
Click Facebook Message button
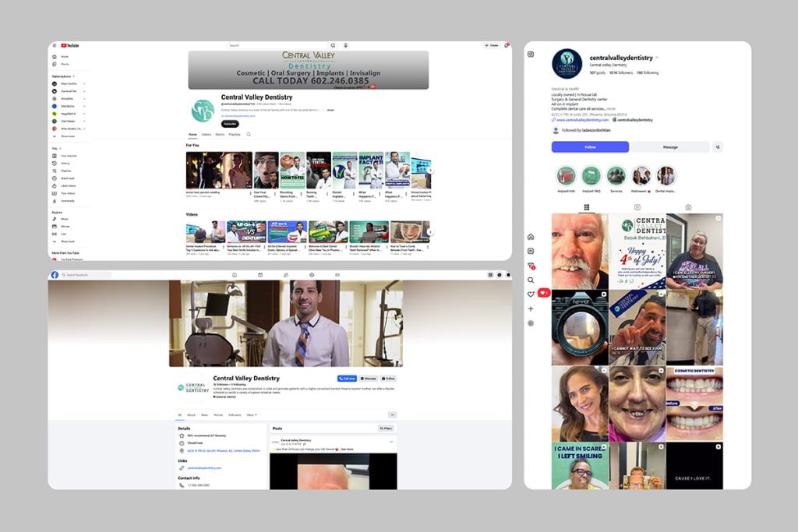(369, 379)
